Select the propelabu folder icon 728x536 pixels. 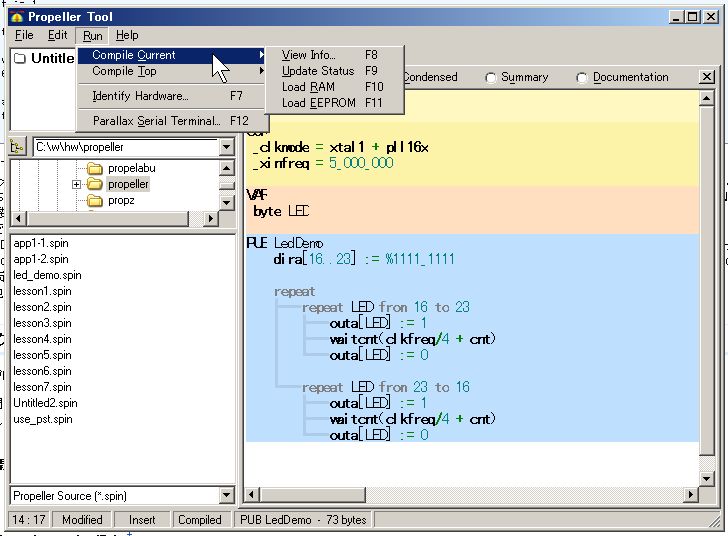click(x=95, y=169)
